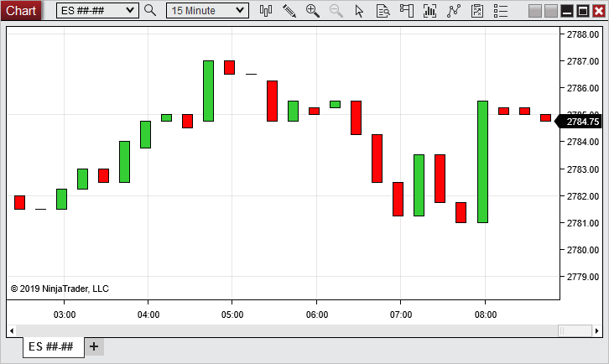Toggle the Data Box display icon

coord(383,10)
